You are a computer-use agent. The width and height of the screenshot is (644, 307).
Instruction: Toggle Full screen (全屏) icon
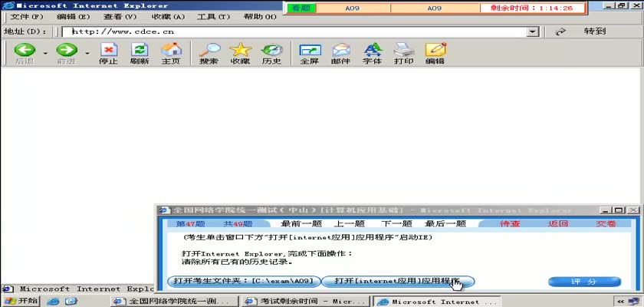pyautogui.click(x=310, y=50)
